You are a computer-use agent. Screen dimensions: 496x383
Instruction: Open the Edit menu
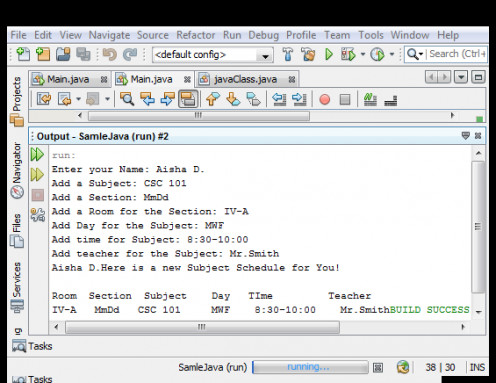click(x=43, y=35)
